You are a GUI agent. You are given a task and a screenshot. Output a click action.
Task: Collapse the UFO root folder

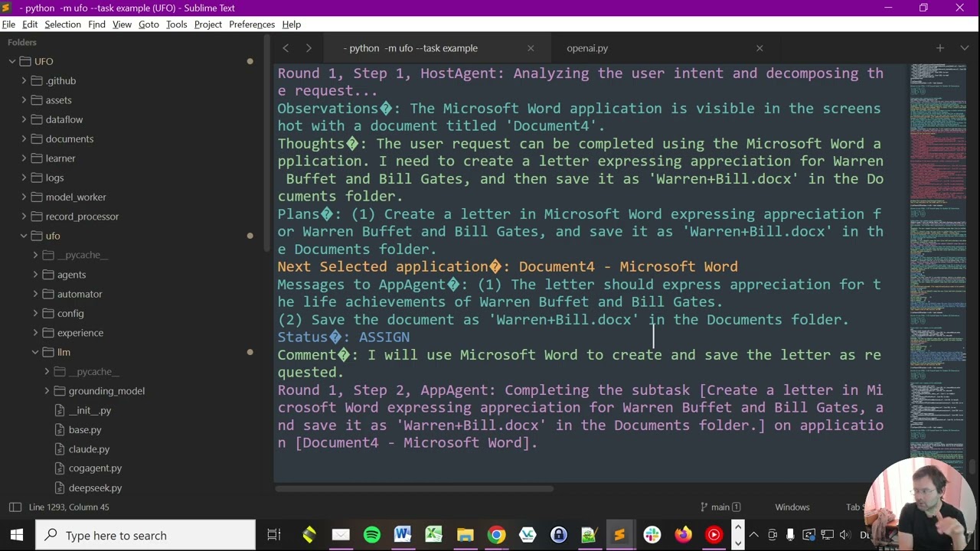click(x=12, y=61)
